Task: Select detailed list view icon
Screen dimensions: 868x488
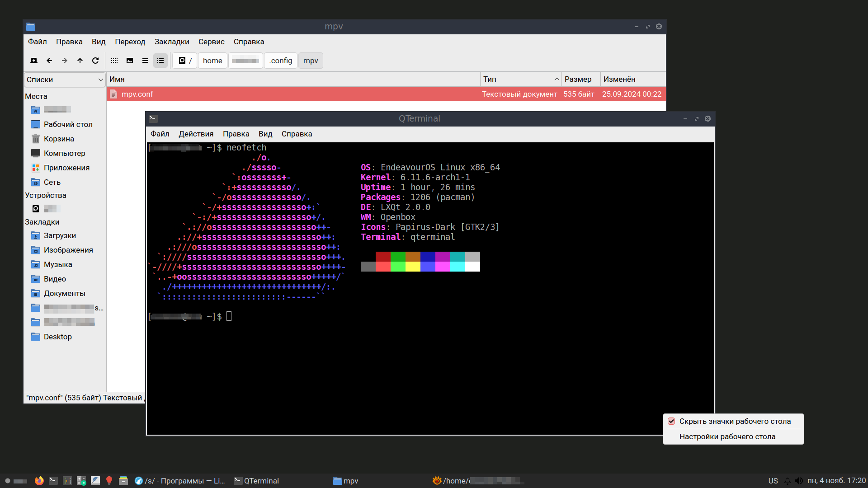Action: tap(160, 61)
